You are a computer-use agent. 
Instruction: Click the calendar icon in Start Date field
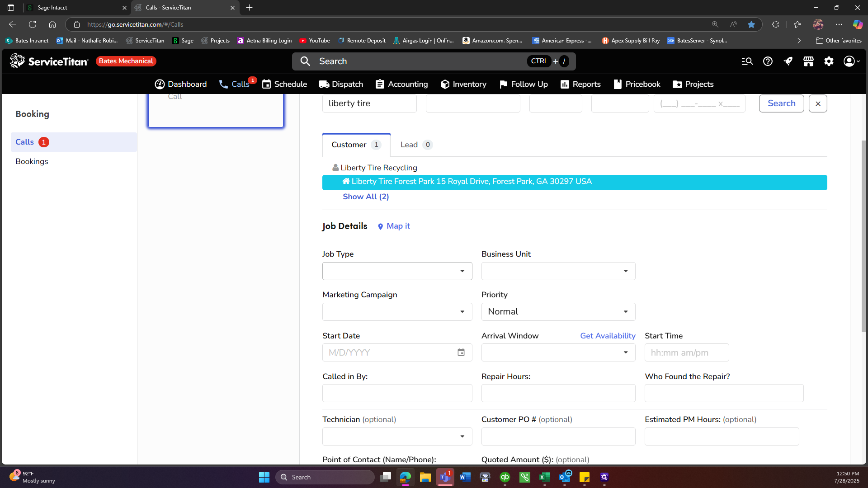point(461,352)
